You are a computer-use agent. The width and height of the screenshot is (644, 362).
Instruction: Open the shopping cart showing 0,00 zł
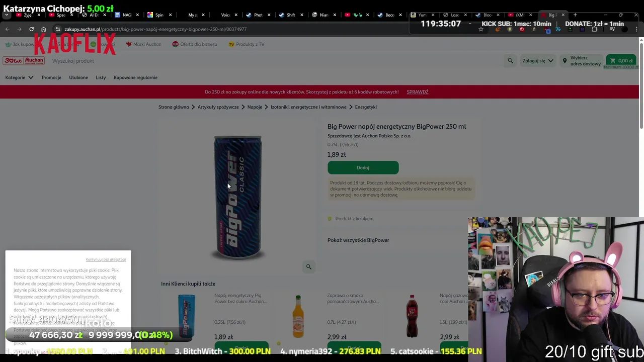click(621, 61)
